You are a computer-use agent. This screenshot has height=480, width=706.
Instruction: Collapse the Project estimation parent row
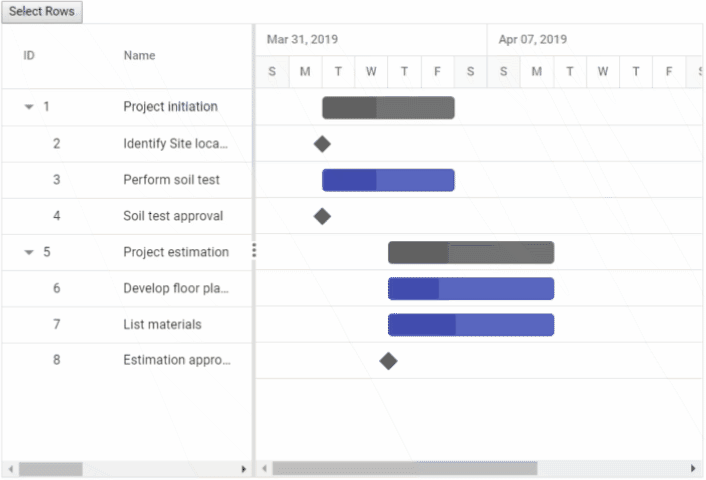tap(29, 252)
